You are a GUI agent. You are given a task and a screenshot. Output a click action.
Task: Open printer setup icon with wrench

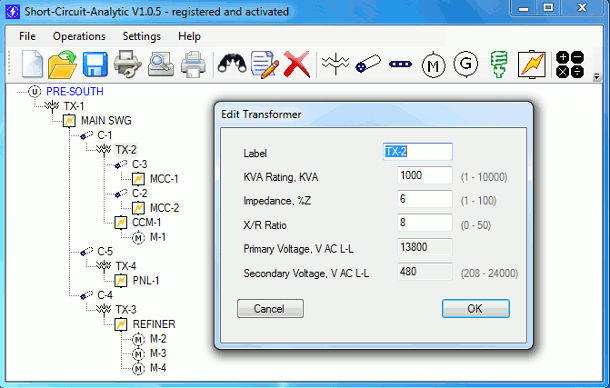(128, 64)
